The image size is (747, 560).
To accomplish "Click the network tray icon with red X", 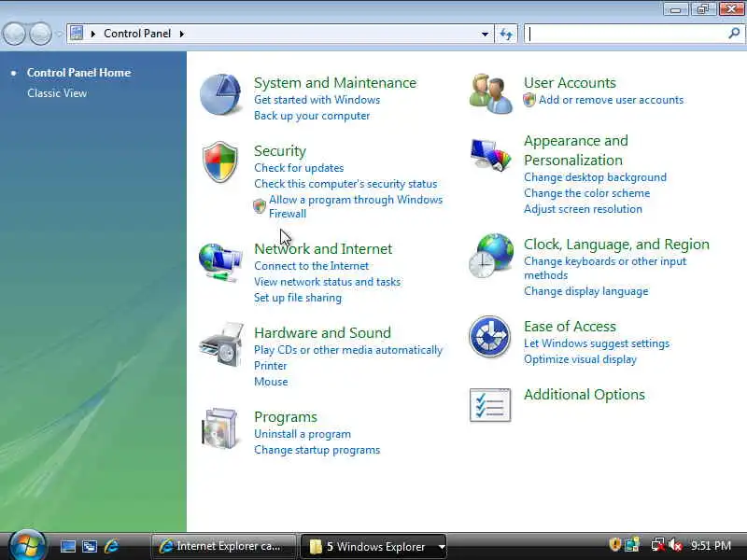I will pyautogui.click(x=658, y=545).
